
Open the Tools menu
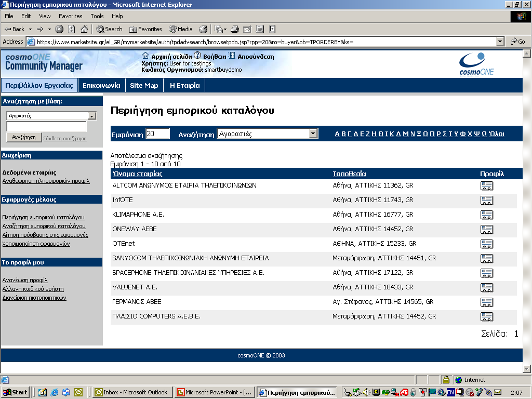(x=97, y=16)
